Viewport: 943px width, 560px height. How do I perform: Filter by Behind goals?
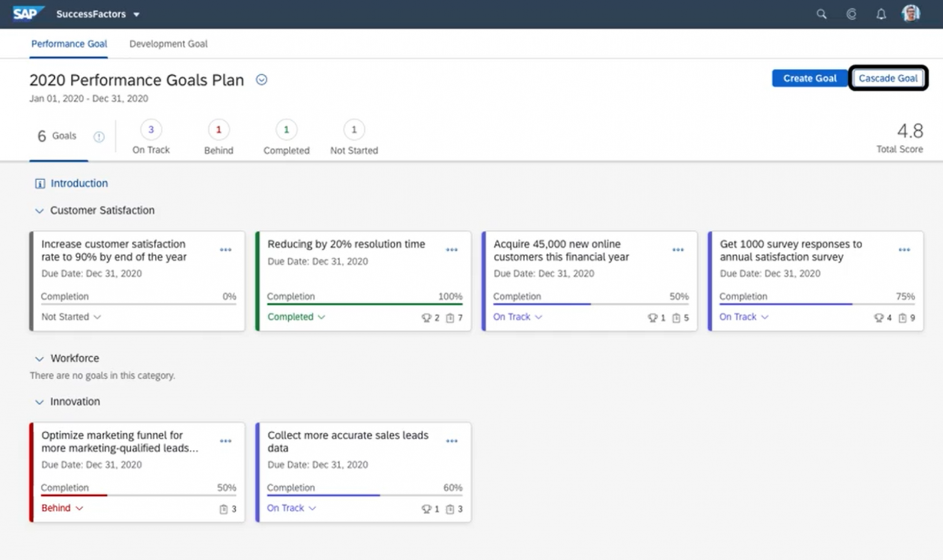click(x=219, y=138)
